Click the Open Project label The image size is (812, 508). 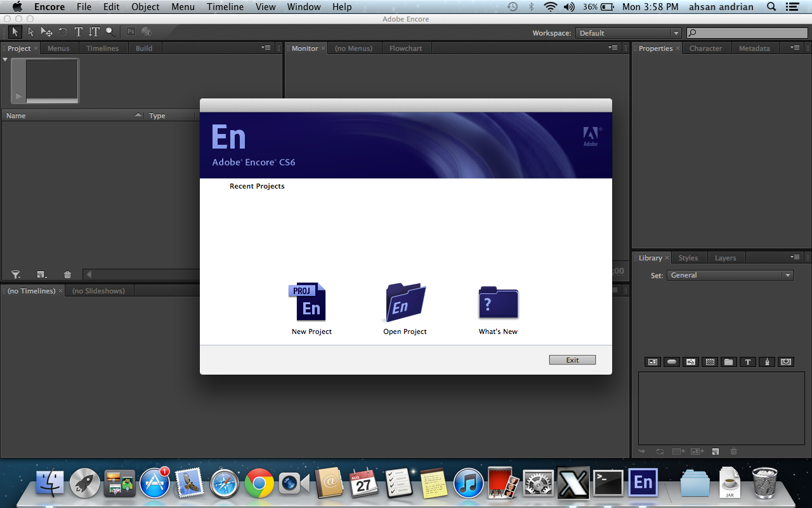[405, 331]
